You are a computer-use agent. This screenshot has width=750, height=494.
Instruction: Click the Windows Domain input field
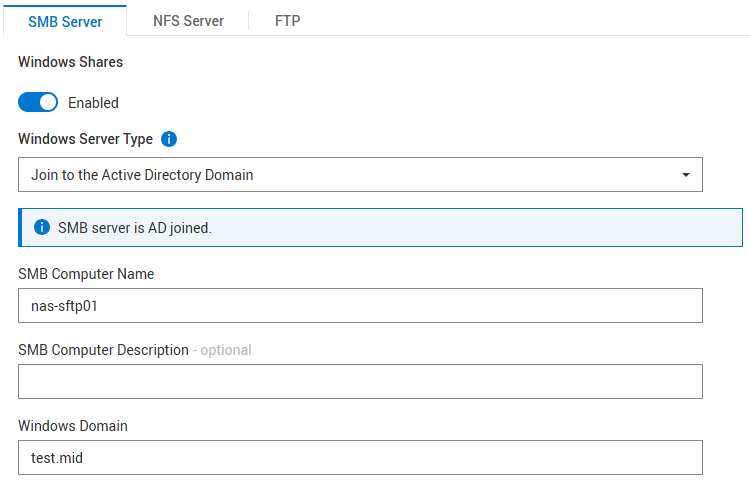(x=360, y=457)
